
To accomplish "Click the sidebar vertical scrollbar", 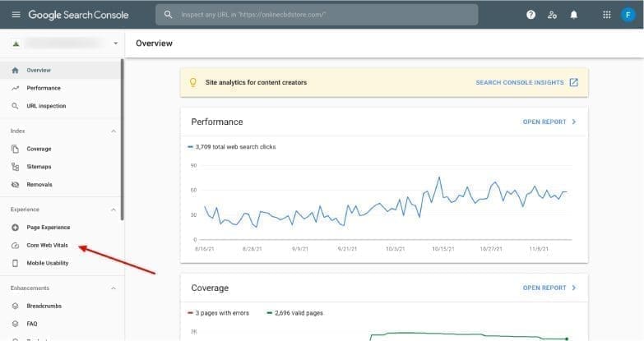I will (123, 140).
